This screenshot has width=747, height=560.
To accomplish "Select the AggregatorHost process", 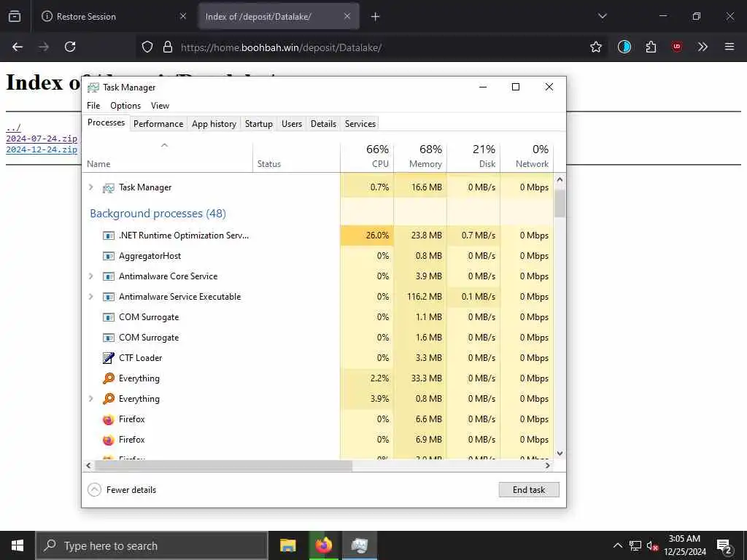I will point(318,256).
